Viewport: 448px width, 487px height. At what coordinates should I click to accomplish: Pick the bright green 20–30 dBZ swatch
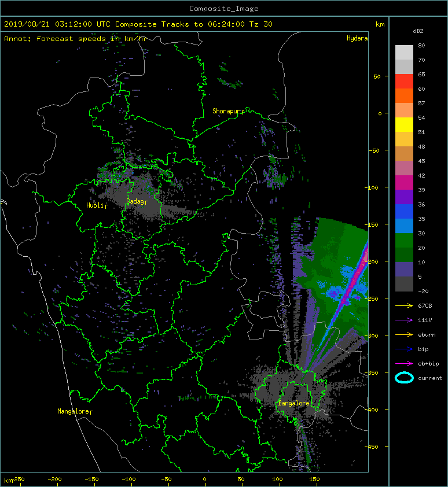(404, 241)
